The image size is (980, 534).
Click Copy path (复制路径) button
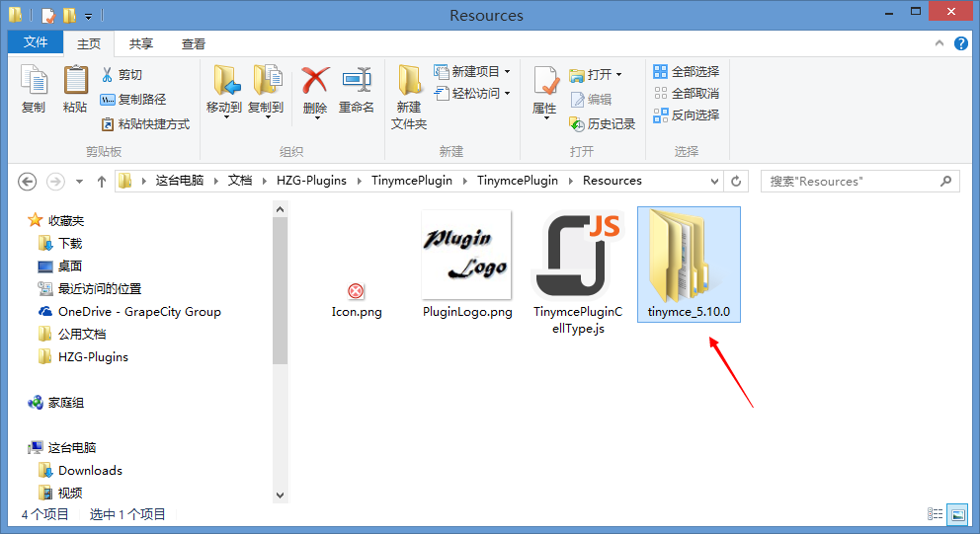133,100
